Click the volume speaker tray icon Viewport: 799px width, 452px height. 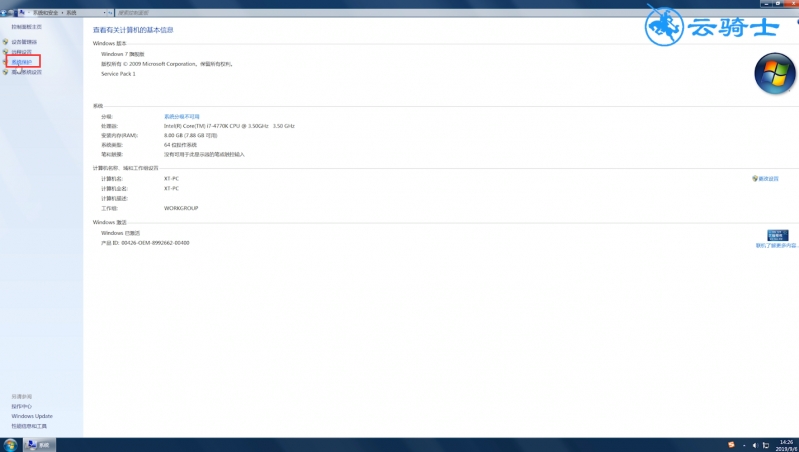[x=755, y=445]
